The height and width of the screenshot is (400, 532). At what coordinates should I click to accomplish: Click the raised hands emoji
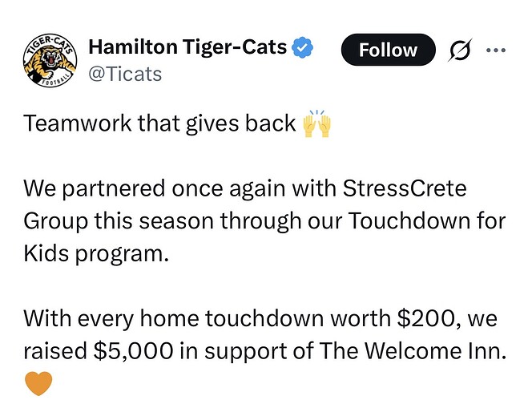coord(316,124)
